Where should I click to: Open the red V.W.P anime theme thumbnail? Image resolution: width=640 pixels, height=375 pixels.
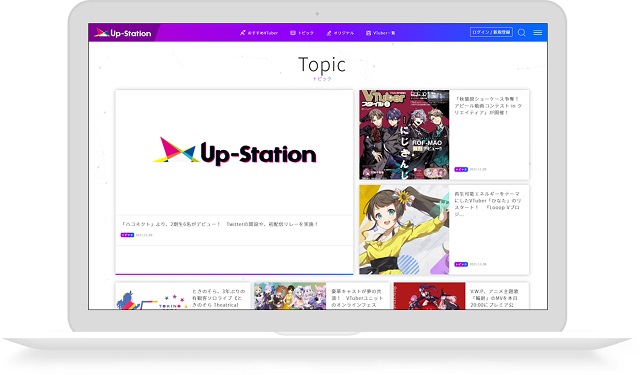point(429,296)
